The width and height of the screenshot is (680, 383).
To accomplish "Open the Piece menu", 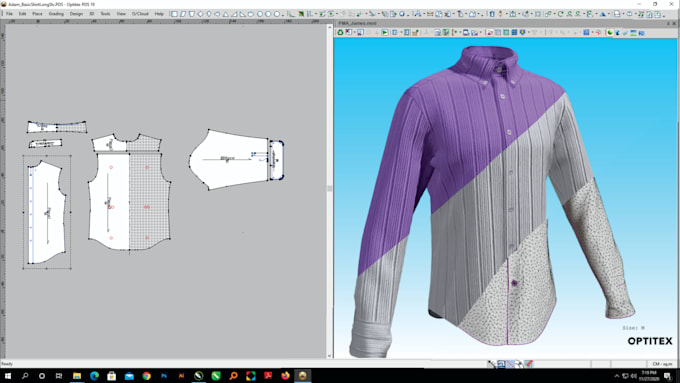I will click(37, 14).
